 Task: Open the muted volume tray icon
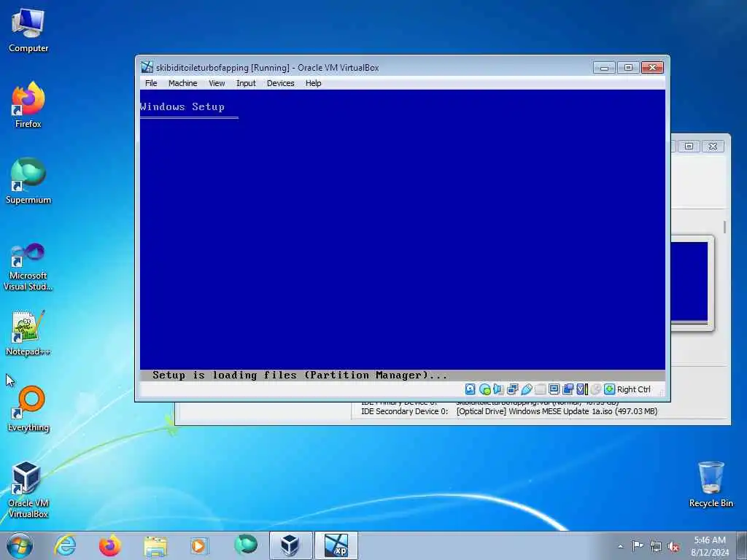tap(673, 547)
